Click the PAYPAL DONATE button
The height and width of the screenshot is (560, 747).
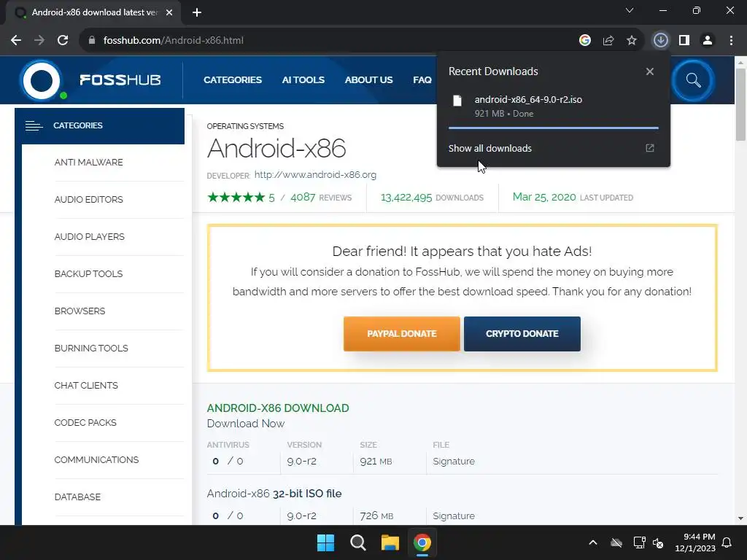402,334
